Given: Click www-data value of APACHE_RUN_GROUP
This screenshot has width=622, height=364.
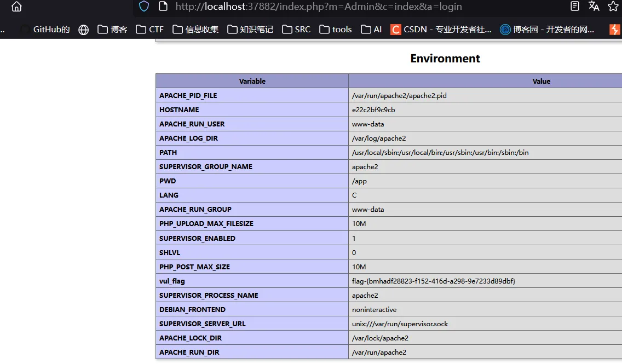Looking at the screenshot, I should coord(368,209).
